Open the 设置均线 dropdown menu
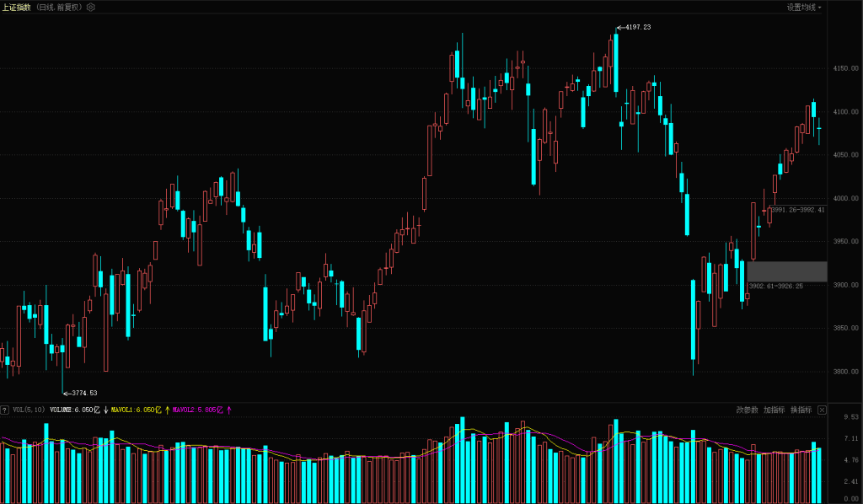Viewport: 863px width, 504px height. [804, 7]
